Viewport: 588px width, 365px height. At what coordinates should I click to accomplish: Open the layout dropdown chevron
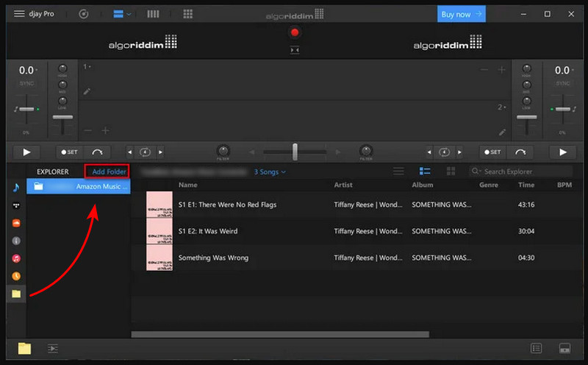129,14
